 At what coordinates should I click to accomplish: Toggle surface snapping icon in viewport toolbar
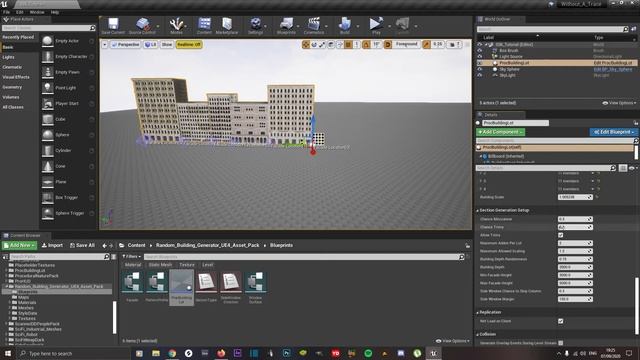click(340, 44)
